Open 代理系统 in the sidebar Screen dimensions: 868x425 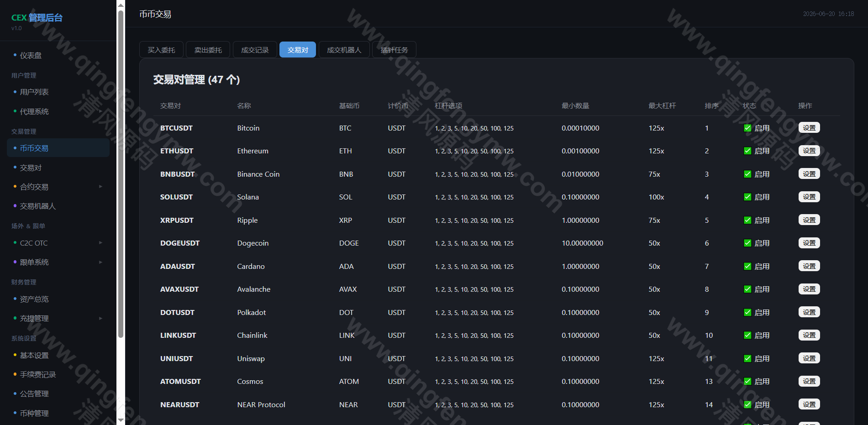click(58, 111)
